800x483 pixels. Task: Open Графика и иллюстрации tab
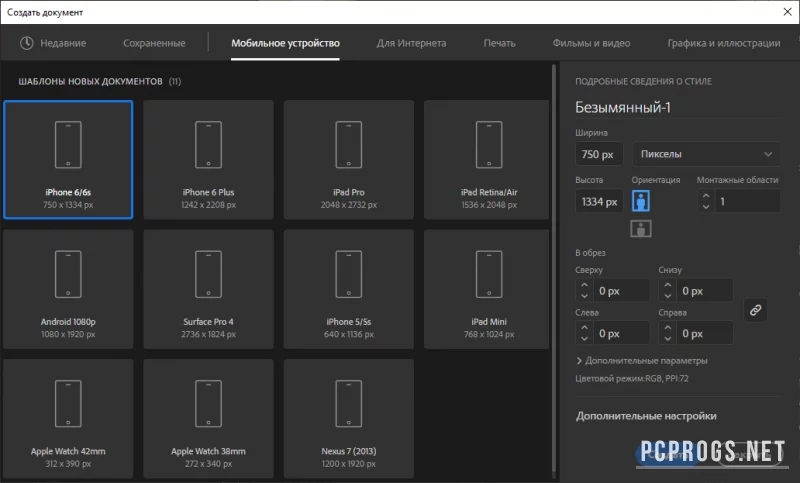coord(723,43)
